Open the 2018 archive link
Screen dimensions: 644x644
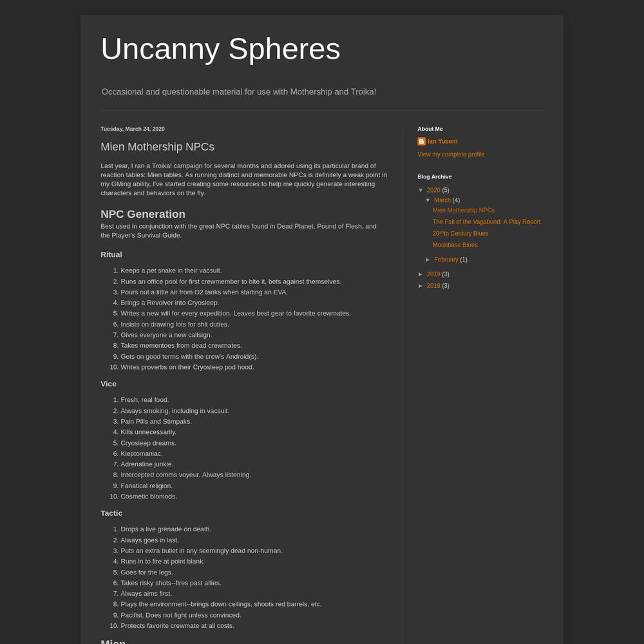click(x=433, y=286)
